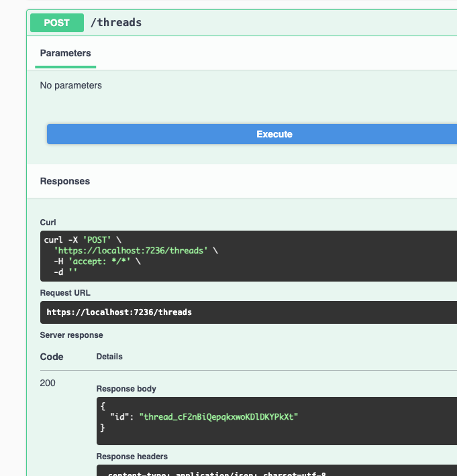Image resolution: width=457 pixels, height=476 pixels.
Task: Click the green POST method badge
Action: coord(57,23)
